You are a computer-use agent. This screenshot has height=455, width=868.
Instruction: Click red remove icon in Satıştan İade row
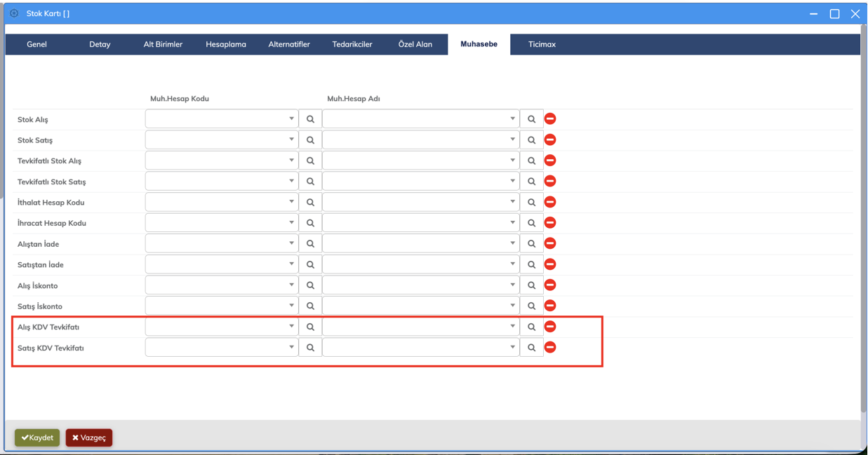point(550,264)
